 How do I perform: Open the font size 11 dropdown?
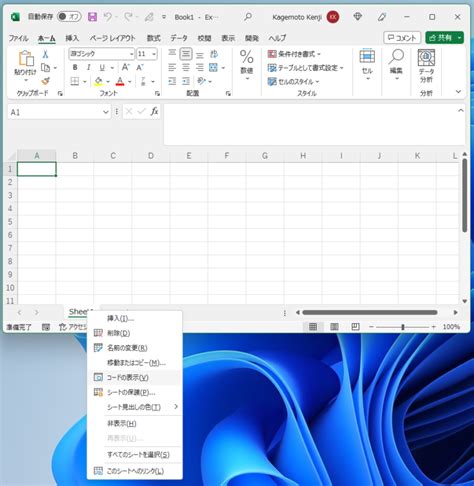tap(154, 54)
